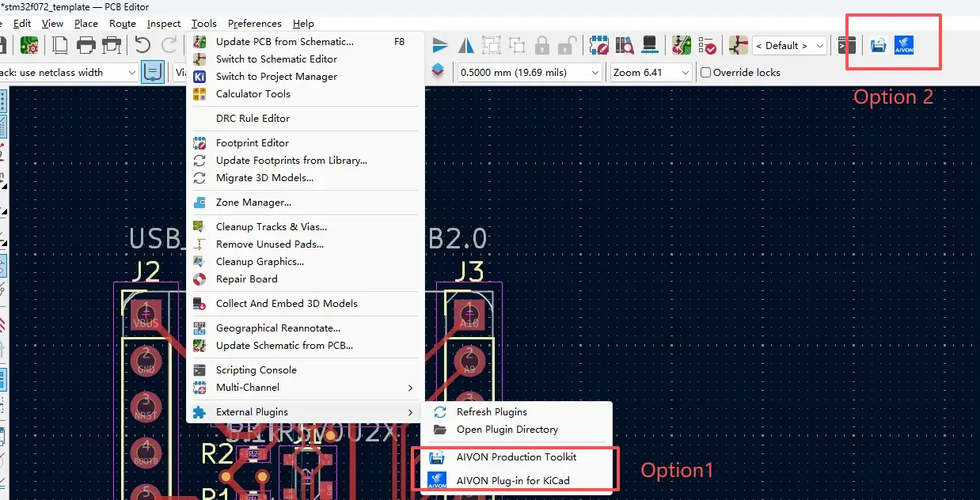Open the Preferences menu
Viewport: 980px width, 500px height.
click(255, 23)
